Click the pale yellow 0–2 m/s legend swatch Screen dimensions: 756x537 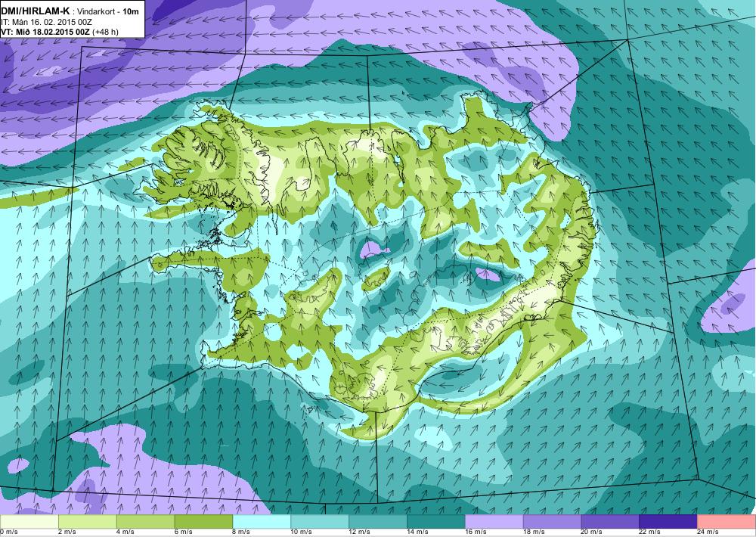pos(29,522)
